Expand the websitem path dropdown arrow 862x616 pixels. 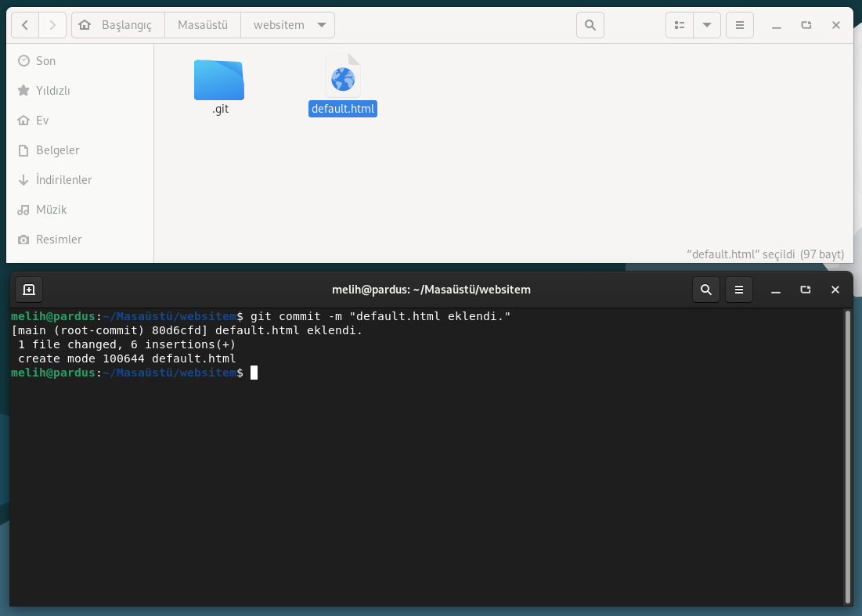[x=322, y=25]
